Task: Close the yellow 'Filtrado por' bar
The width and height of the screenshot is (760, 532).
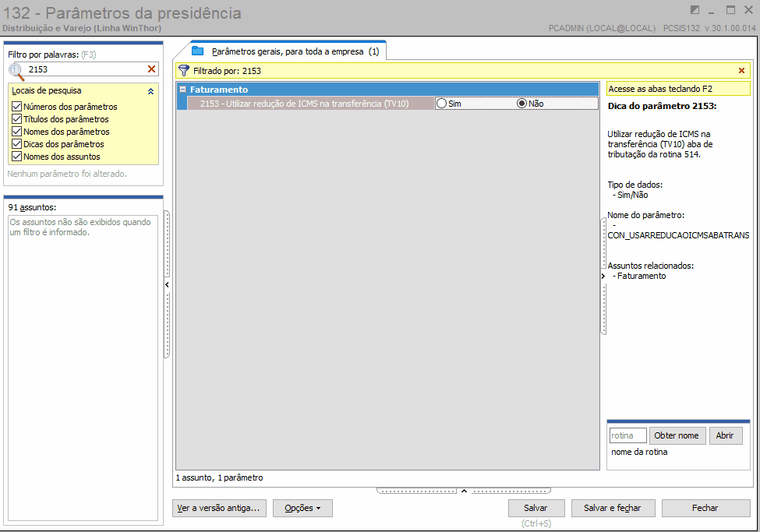Action: [x=741, y=71]
